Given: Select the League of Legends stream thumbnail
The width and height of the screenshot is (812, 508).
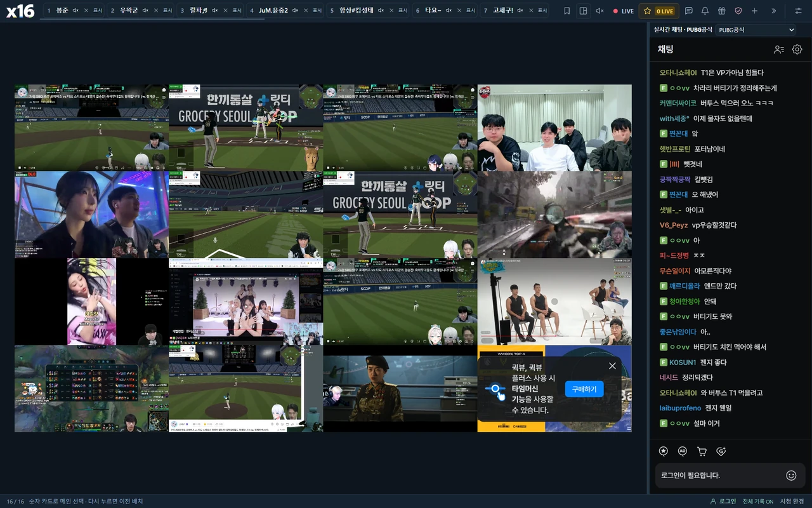Looking at the screenshot, I should click(x=91, y=389).
